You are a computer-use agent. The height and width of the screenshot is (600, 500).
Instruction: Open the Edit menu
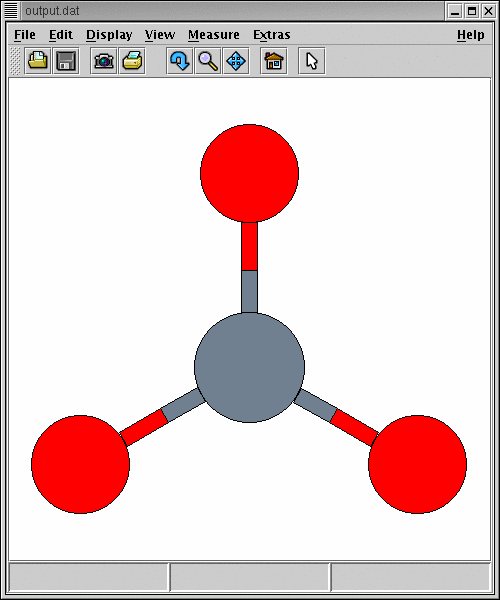click(61, 35)
